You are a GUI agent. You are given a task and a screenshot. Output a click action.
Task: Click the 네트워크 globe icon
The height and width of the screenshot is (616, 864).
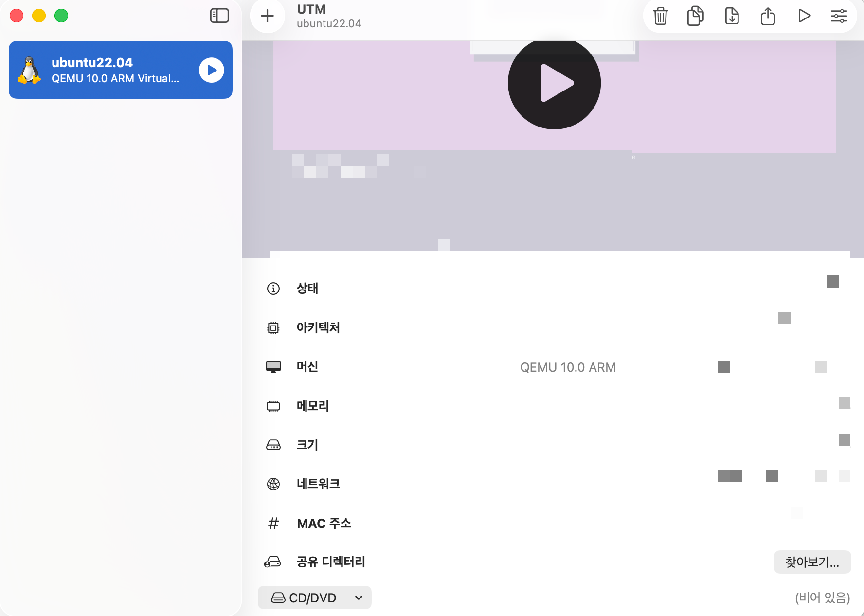(x=273, y=484)
